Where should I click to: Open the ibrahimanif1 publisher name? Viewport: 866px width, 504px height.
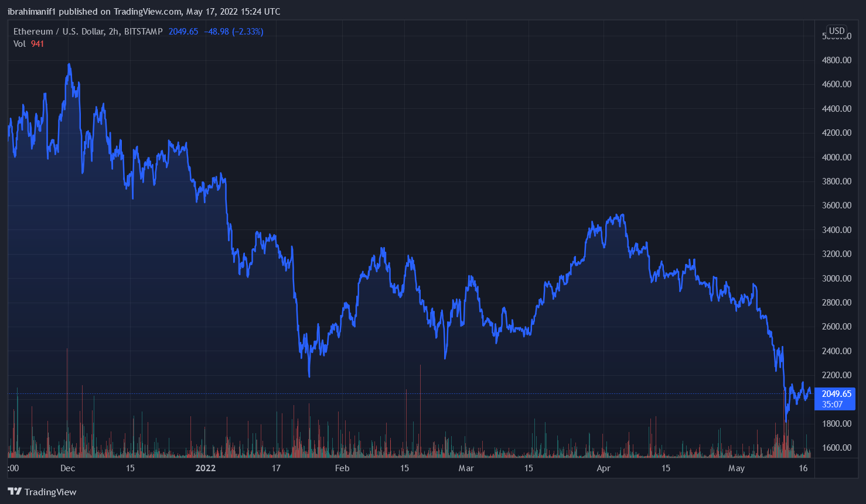[32, 12]
